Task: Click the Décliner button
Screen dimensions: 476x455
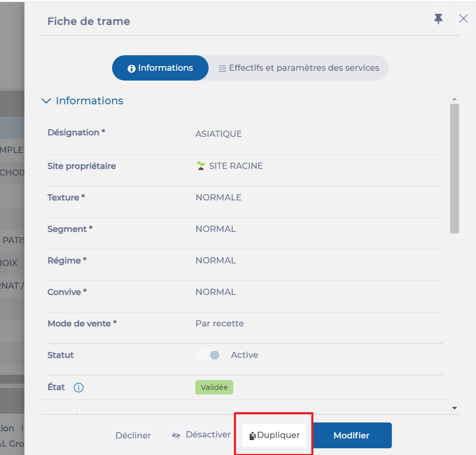Action: (133, 435)
